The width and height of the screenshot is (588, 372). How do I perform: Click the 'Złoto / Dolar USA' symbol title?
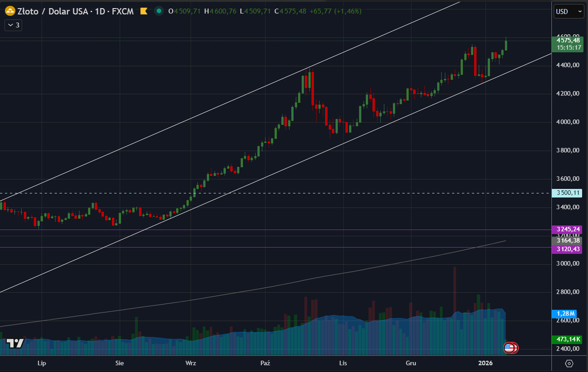click(x=53, y=11)
